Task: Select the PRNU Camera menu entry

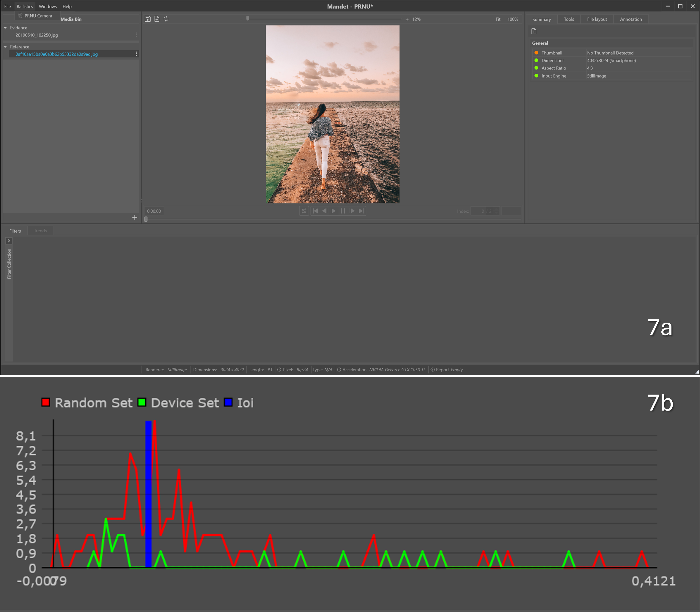Action: [x=37, y=16]
